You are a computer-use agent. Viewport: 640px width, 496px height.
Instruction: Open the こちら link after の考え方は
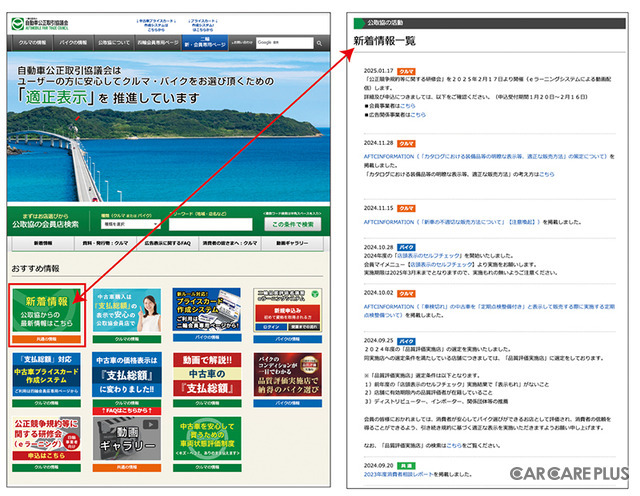(x=547, y=174)
